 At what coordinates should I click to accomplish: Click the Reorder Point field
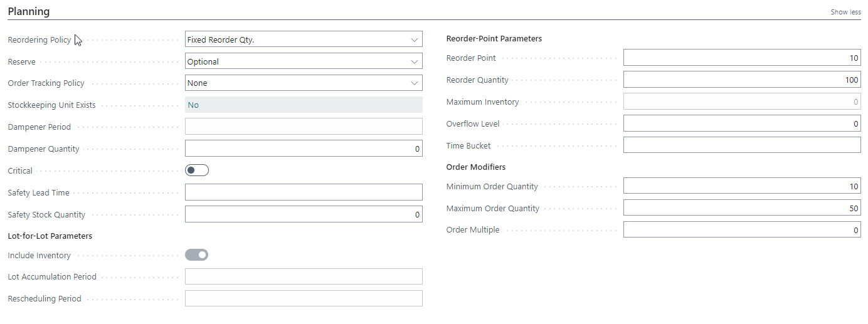(742, 58)
